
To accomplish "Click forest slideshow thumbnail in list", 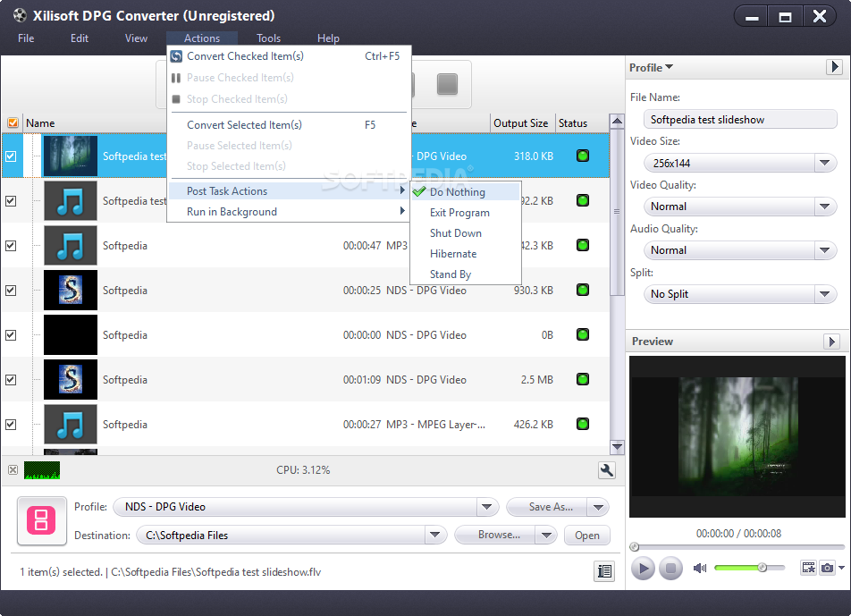I will [71, 156].
